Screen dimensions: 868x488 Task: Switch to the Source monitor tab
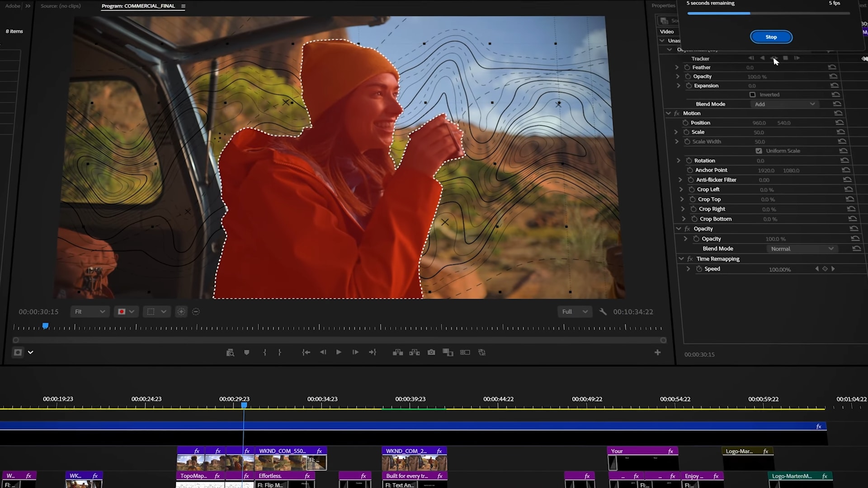[60, 6]
